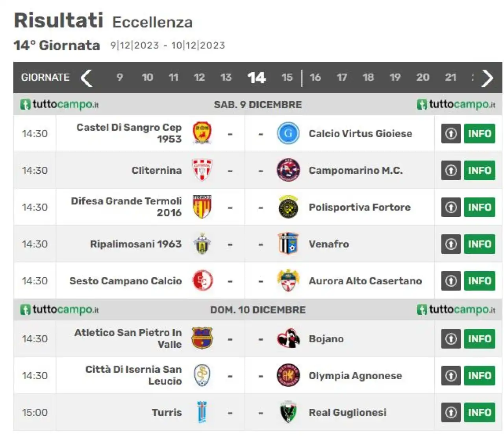This screenshot has height=441, width=504.
Task: Open the Real Guglionesi team link
Action: [347, 412]
